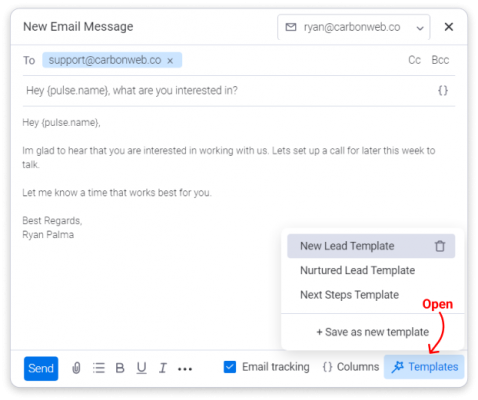Toggle bold formatting
This screenshot has width=478, height=400.
pos(120,368)
